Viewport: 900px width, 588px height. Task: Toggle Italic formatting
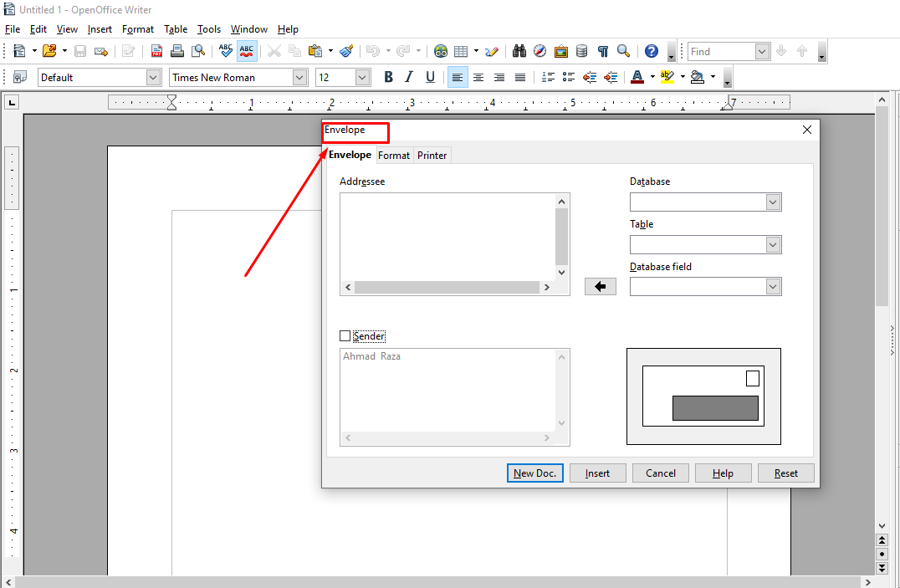(409, 77)
